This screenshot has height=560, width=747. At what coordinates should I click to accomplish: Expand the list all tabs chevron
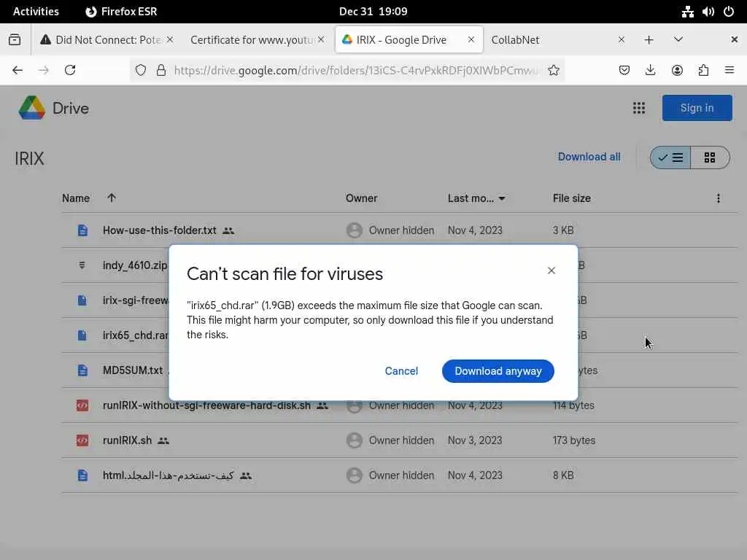(x=678, y=39)
